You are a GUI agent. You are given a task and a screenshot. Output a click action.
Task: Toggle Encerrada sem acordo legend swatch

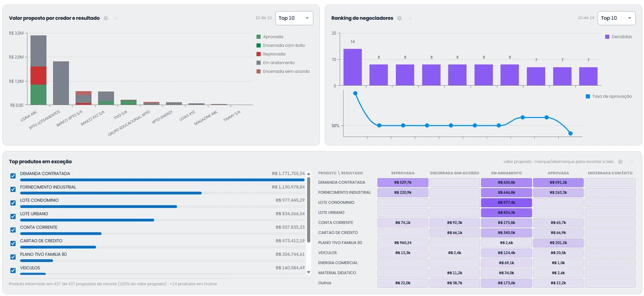(x=259, y=71)
